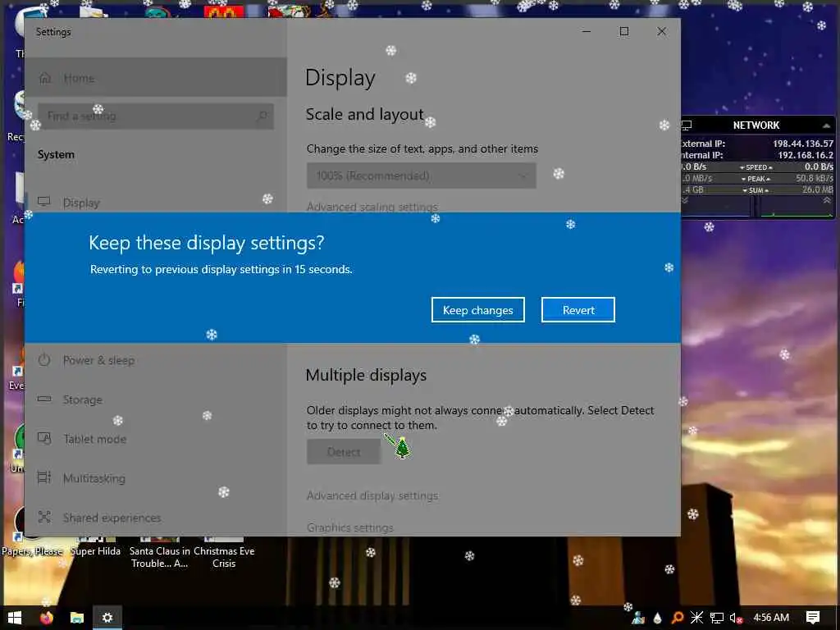
Task: Click the internal IP value 192.168.16.2
Action: (x=806, y=155)
